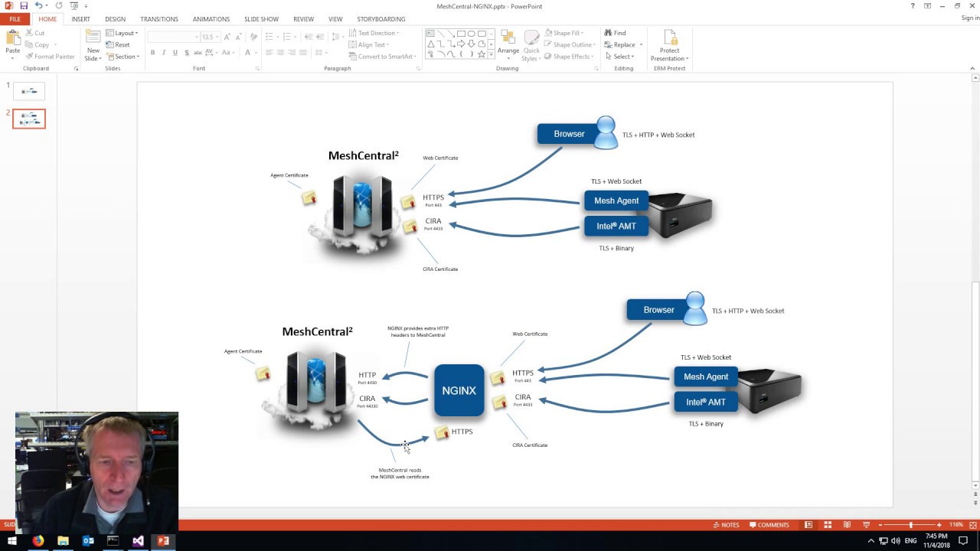The image size is (980, 551).
Task: Select slide 1 thumbnail
Action: [x=29, y=91]
